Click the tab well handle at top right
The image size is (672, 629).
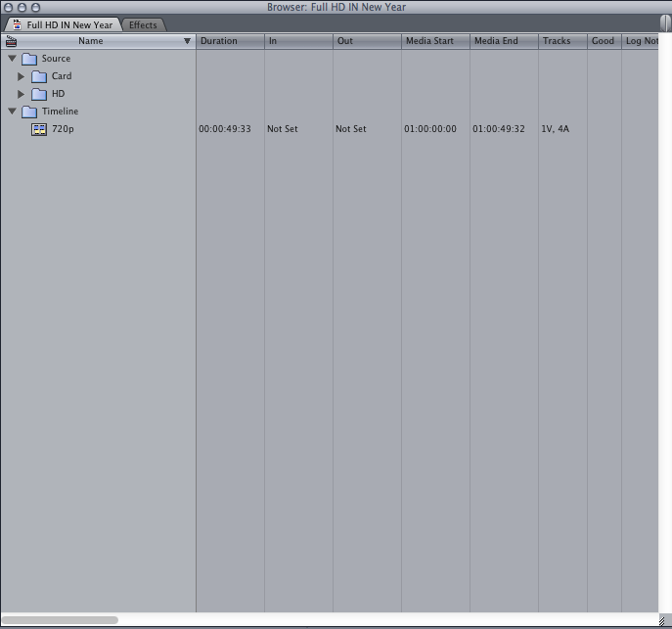(665, 23)
